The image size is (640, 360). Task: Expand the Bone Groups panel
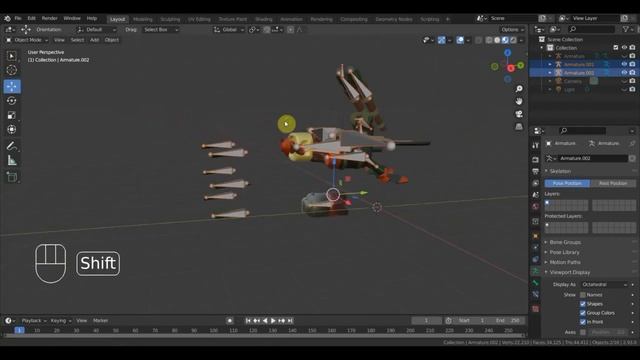pyautogui.click(x=564, y=242)
